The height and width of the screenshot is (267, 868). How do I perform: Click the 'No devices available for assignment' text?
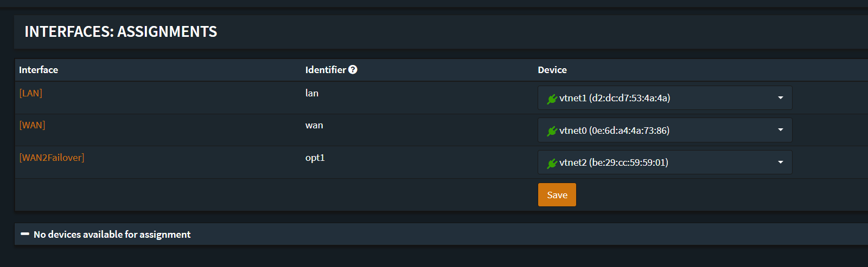tap(112, 235)
